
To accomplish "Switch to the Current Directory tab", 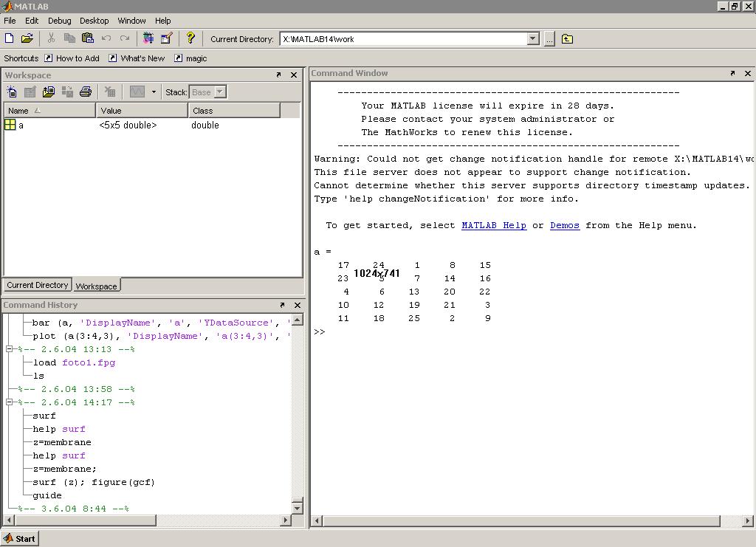I will (x=37, y=285).
